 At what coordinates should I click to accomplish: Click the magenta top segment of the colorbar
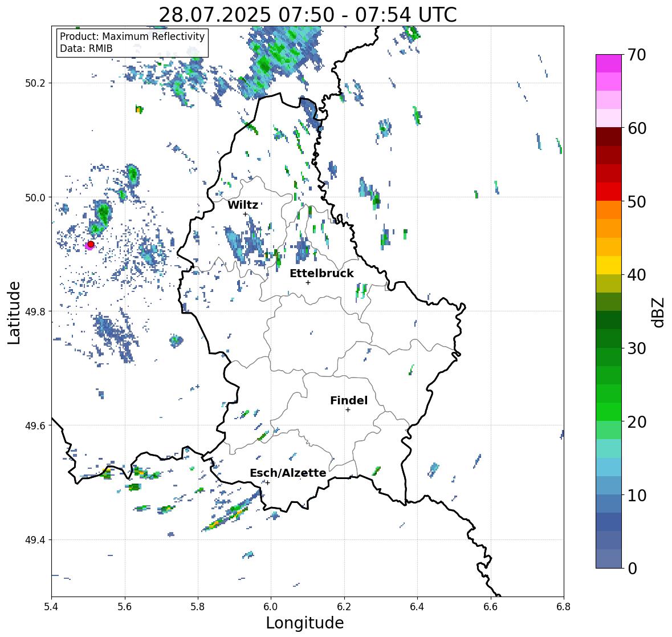pos(609,63)
